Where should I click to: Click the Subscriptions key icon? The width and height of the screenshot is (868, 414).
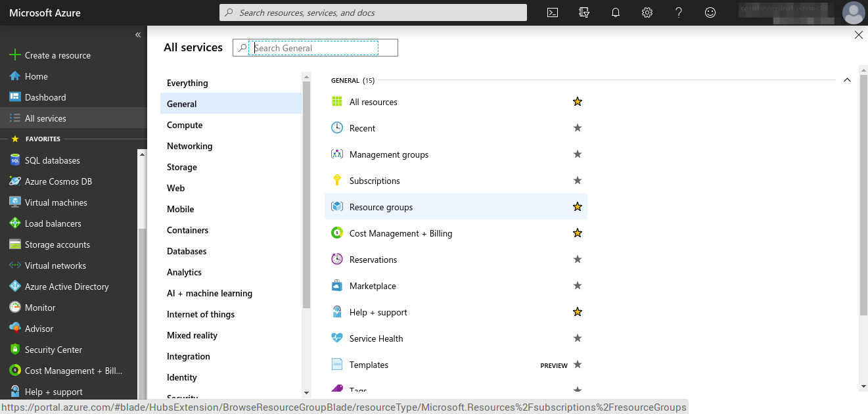(337, 181)
